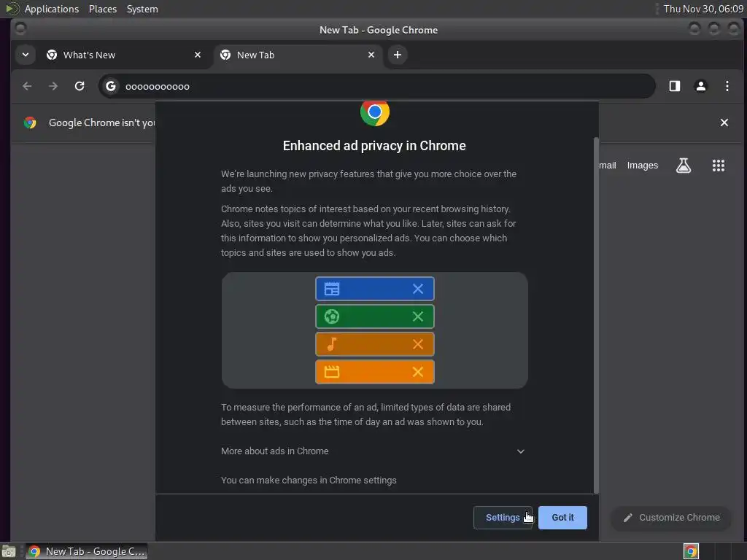The image size is (747, 560).
Task: Open the tab search dropdown arrow
Action: (x=26, y=55)
